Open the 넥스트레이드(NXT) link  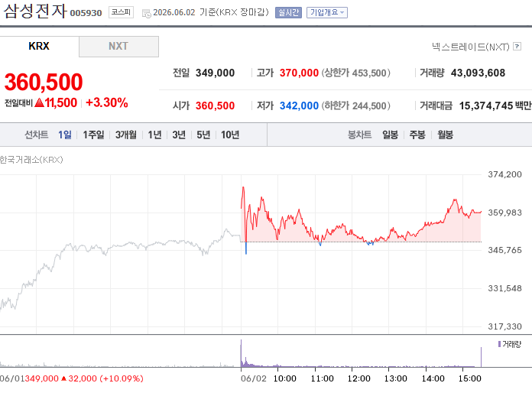coord(471,47)
